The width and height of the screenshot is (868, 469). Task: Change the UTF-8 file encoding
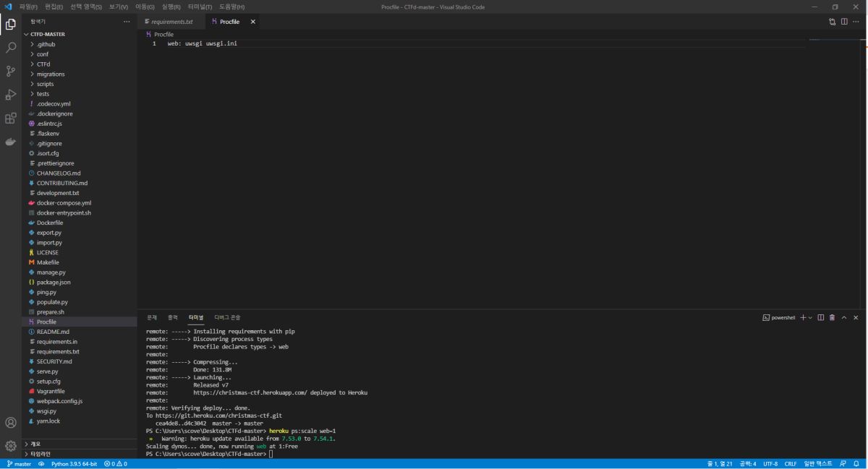[x=770, y=464]
